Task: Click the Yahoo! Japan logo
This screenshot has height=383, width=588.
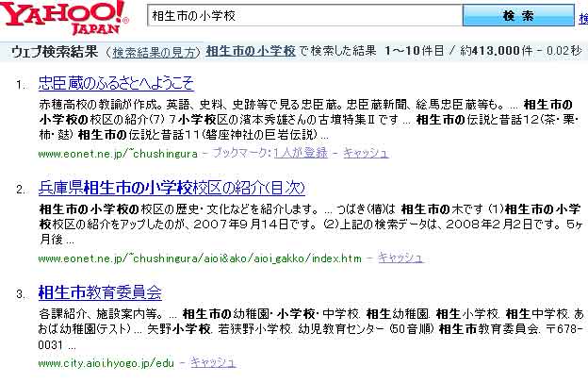Action: 64,17
